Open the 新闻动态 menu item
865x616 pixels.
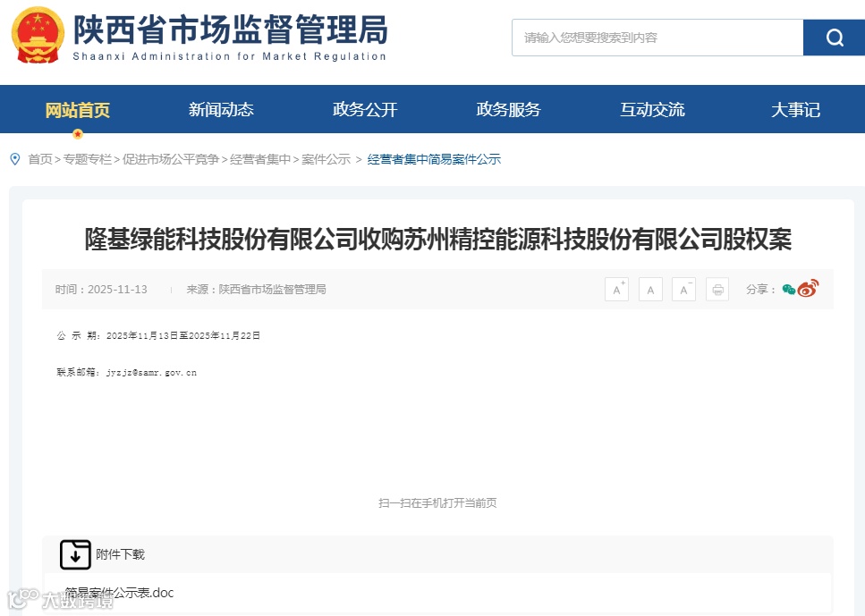221,109
